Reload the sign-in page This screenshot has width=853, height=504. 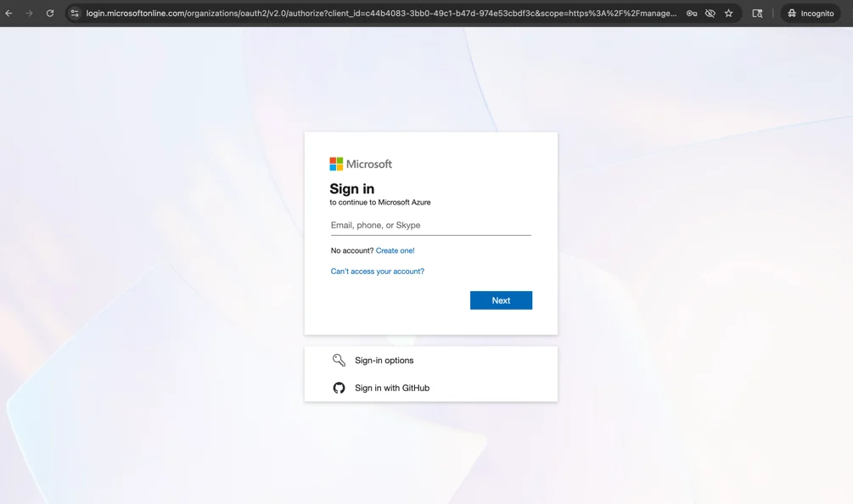click(48, 13)
